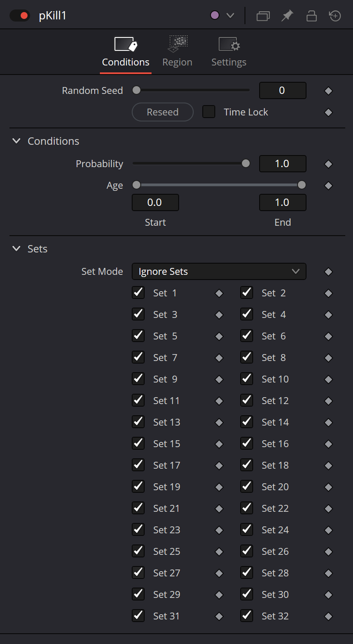The width and height of the screenshot is (353, 644).
Task: Add keyframe for Random Seed
Action: [x=328, y=91]
